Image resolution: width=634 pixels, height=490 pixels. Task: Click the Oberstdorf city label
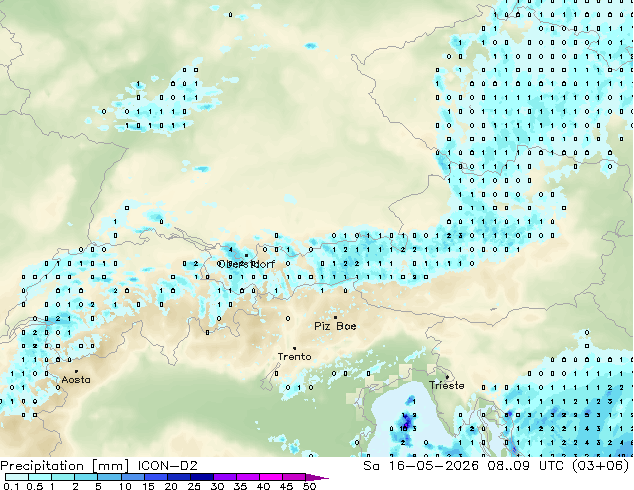(x=246, y=264)
